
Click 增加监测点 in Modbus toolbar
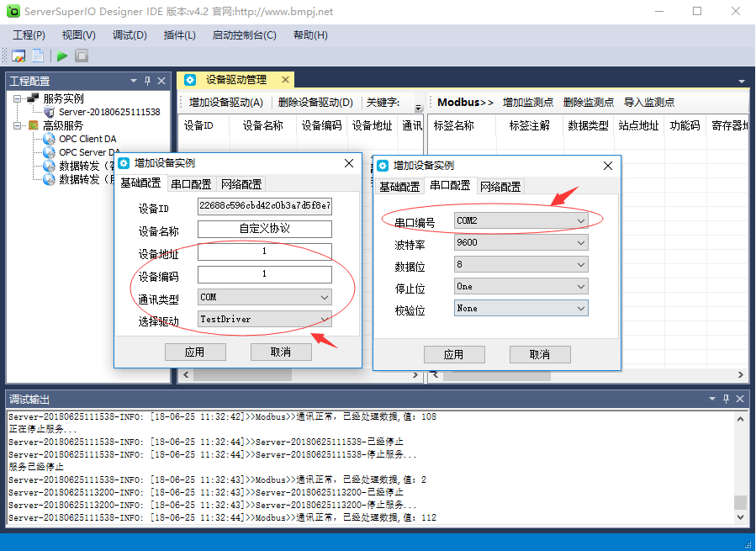click(x=528, y=103)
